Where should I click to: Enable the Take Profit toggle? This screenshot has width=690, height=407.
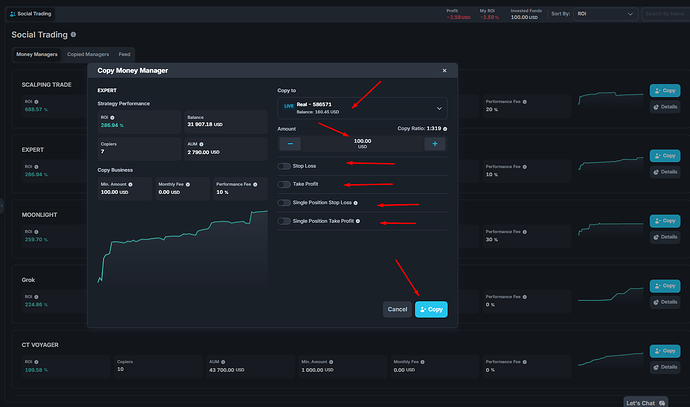[x=284, y=184]
